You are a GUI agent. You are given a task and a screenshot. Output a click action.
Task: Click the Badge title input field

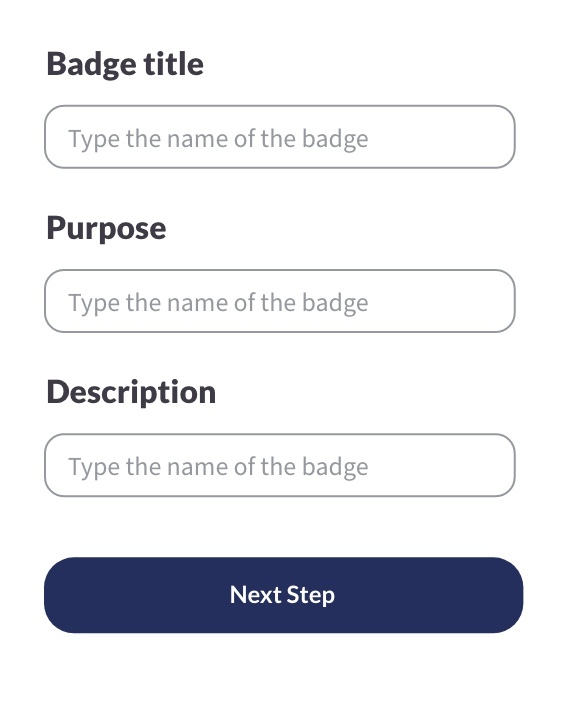click(x=280, y=137)
